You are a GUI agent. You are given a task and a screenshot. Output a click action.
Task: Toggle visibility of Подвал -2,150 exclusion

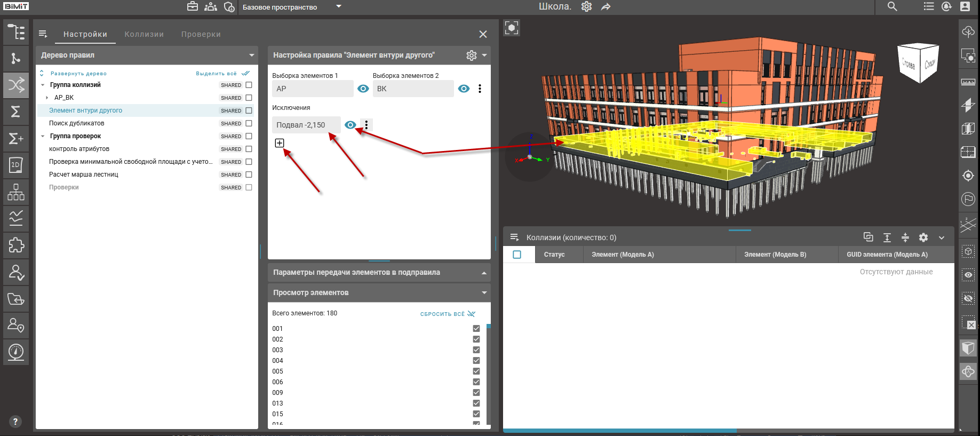(350, 125)
